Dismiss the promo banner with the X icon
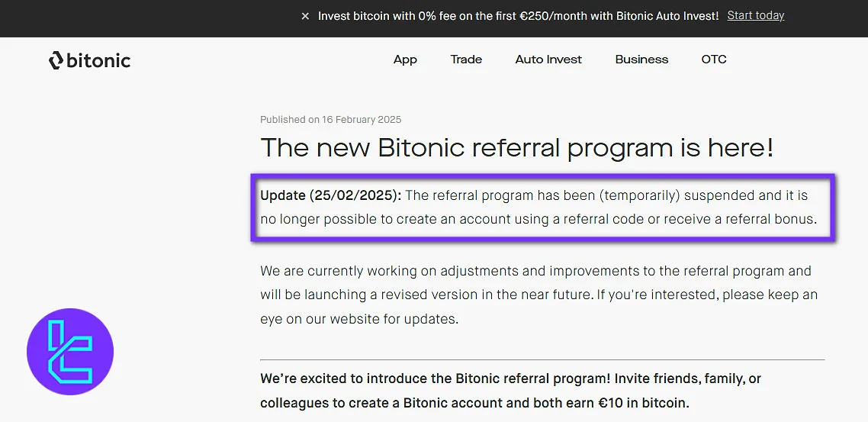Image resolution: width=868 pixels, height=422 pixels. 305,16
